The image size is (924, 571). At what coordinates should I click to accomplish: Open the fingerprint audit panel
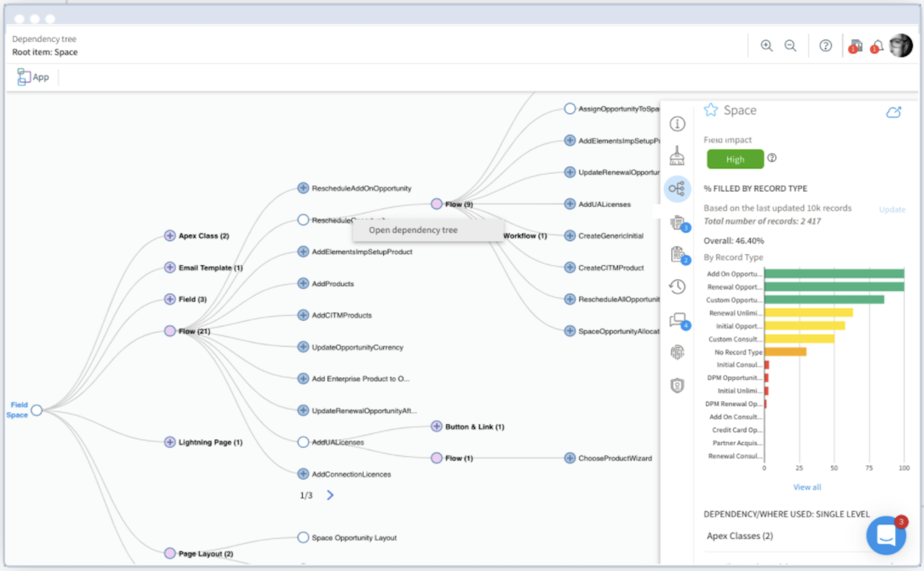(677, 352)
